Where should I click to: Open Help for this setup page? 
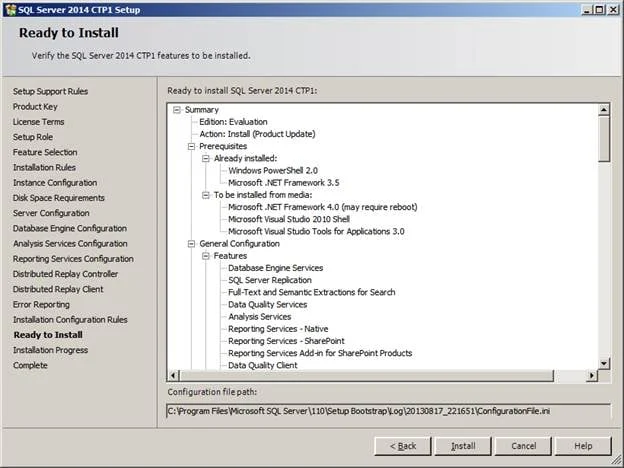[x=583, y=446]
